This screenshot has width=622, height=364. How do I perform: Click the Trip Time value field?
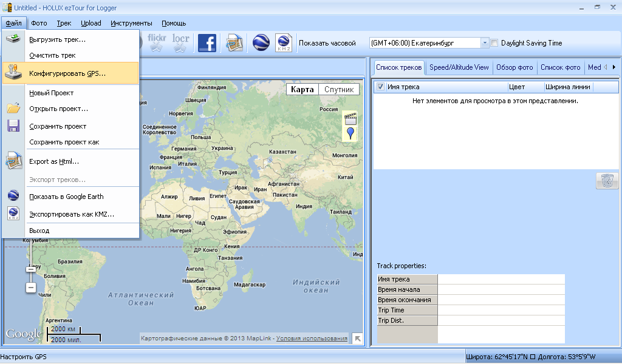tap(501, 310)
